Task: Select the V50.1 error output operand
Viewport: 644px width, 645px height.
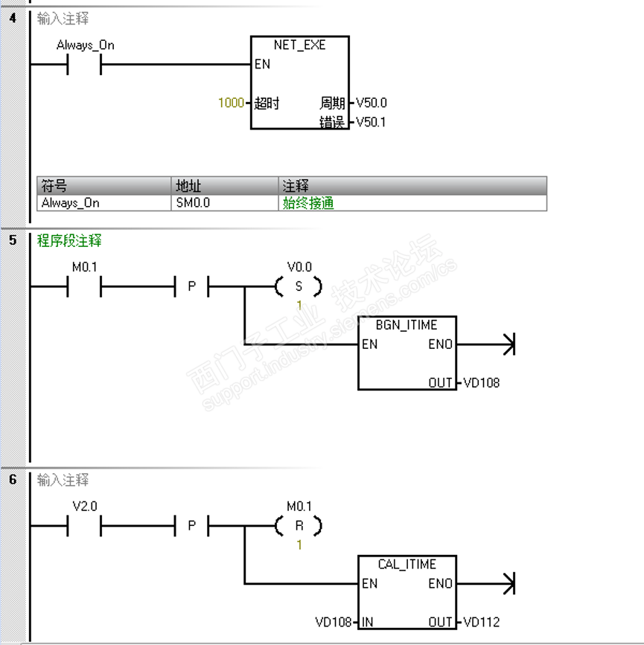Action: point(371,122)
